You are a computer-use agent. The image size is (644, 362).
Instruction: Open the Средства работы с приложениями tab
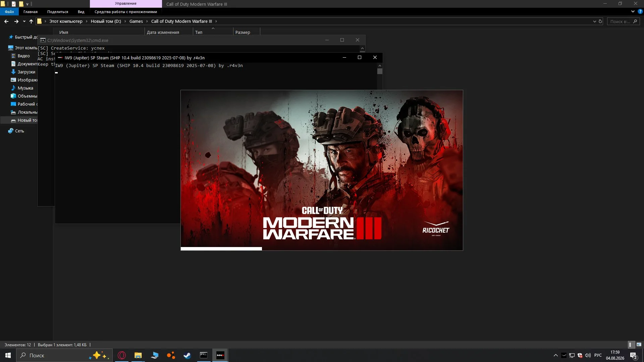(126, 12)
